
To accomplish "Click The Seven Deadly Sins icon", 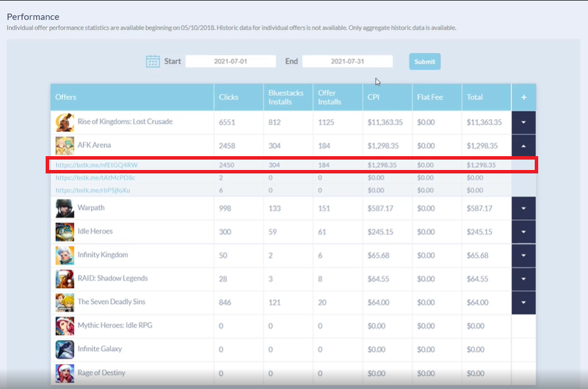I will click(x=65, y=303).
